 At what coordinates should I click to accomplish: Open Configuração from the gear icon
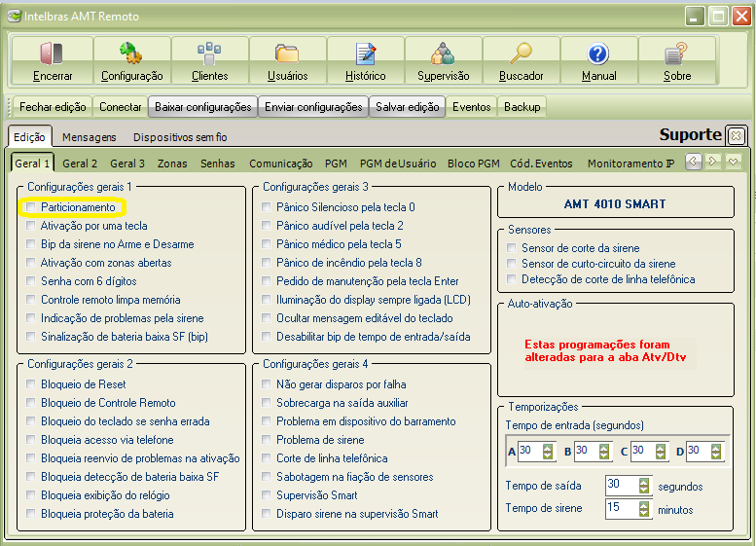coord(131,54)
